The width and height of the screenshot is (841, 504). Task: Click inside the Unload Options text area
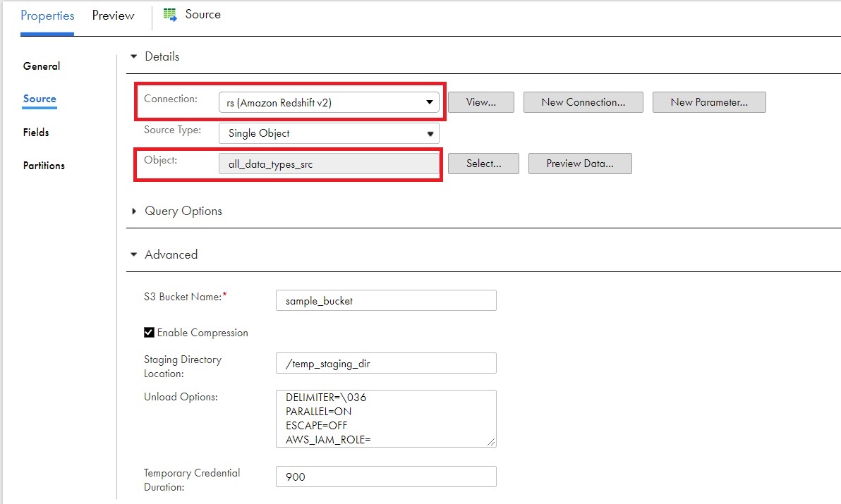click(386, 418)
